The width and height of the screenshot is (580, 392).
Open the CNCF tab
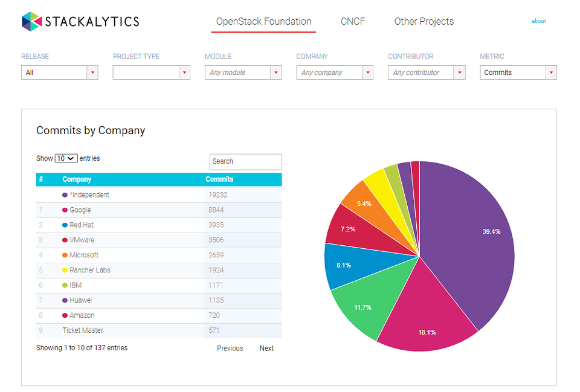tap(352, 22)
